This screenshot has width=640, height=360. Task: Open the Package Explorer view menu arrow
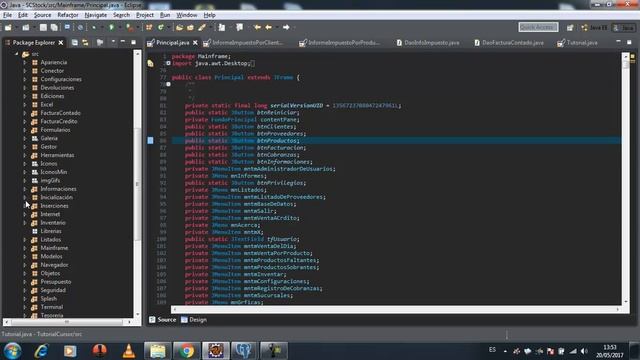click(x=113, y=42)
